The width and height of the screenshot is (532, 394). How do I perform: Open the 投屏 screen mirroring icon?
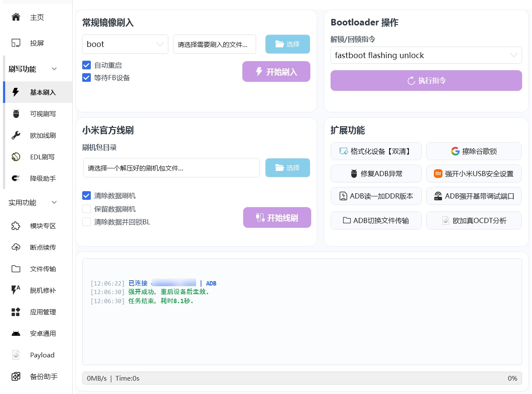(16, 43)
